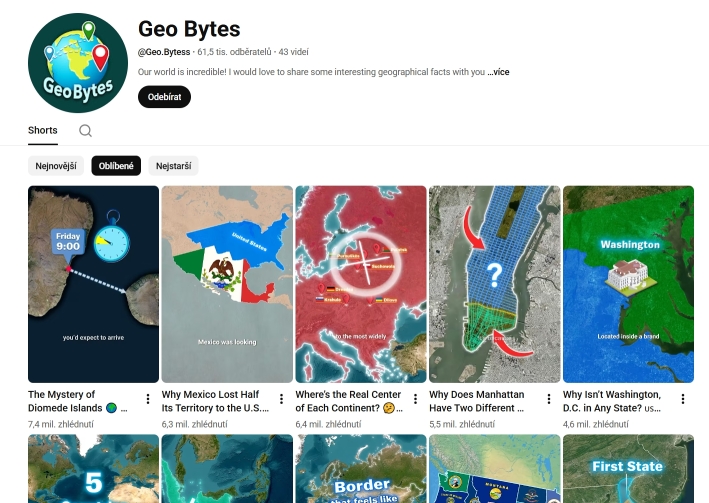709x503 pixels.
Task: Play the Manhattan grid question mark thumbnail
Action: click(x=495, y=284)
